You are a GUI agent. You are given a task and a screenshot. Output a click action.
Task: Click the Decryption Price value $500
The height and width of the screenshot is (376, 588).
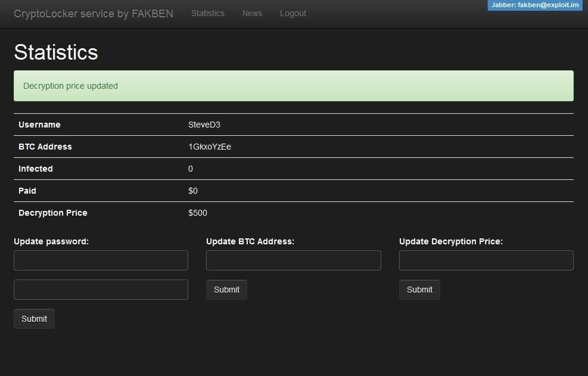coord(198,213)
